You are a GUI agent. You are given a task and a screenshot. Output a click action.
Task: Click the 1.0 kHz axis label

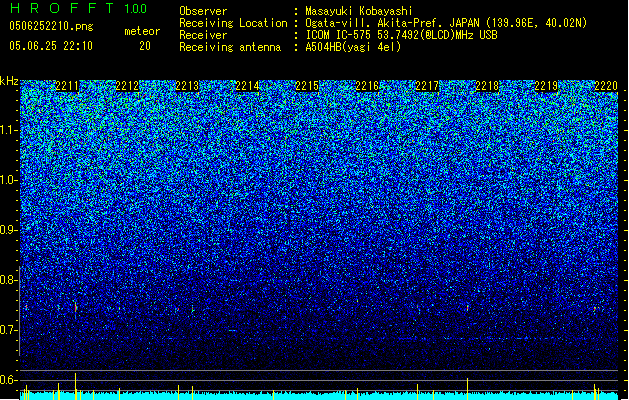click(x=9, y=181)
